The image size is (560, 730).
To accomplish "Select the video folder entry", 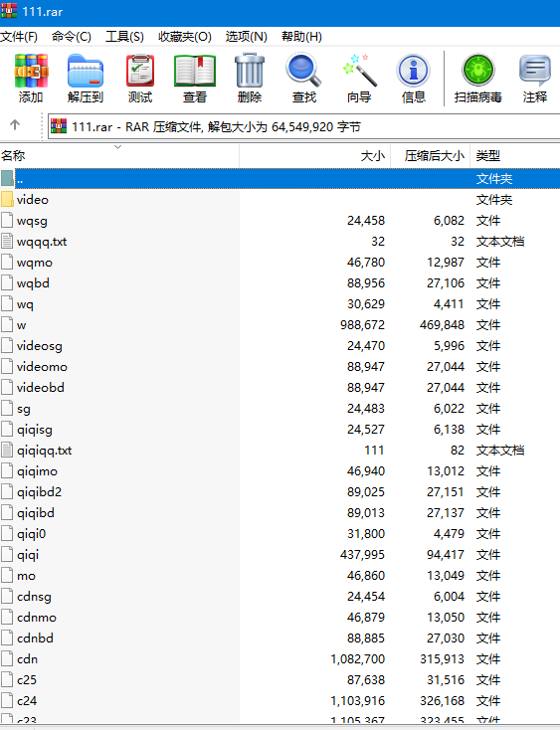I will [x=280, y=200].
